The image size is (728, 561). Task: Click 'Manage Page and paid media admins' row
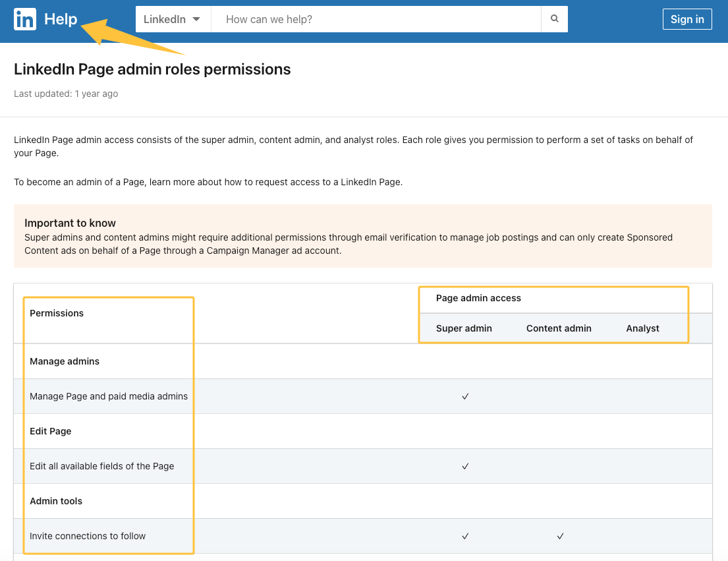click(363, 396)
